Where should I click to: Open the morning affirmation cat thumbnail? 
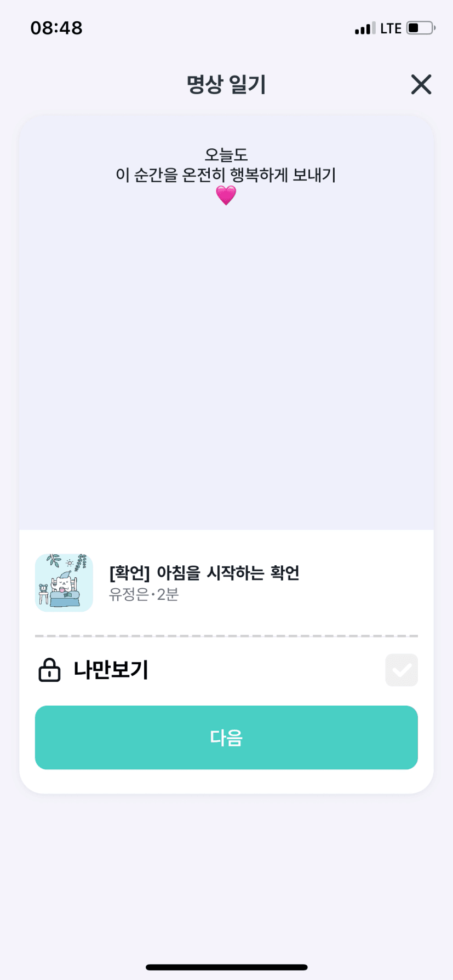pyautogui.click(x=64, y=583)
